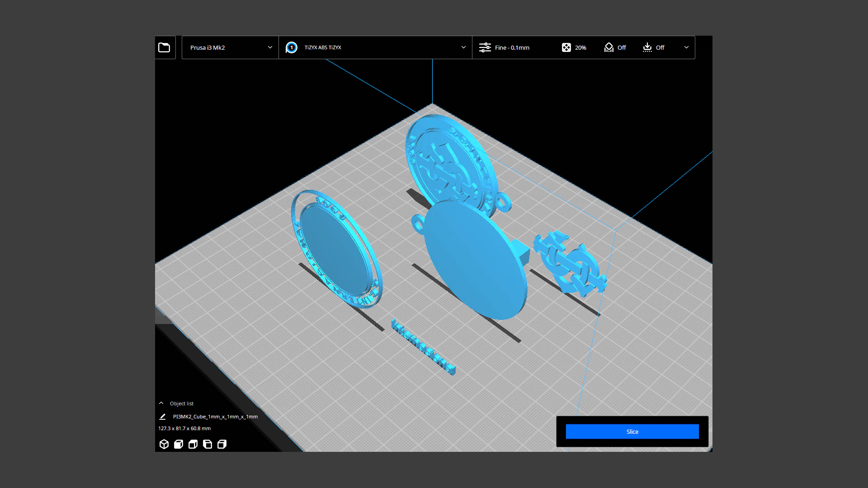The image size is (868, 488).
Task: Click the Slice button
Action: click(x=632, y=432)
